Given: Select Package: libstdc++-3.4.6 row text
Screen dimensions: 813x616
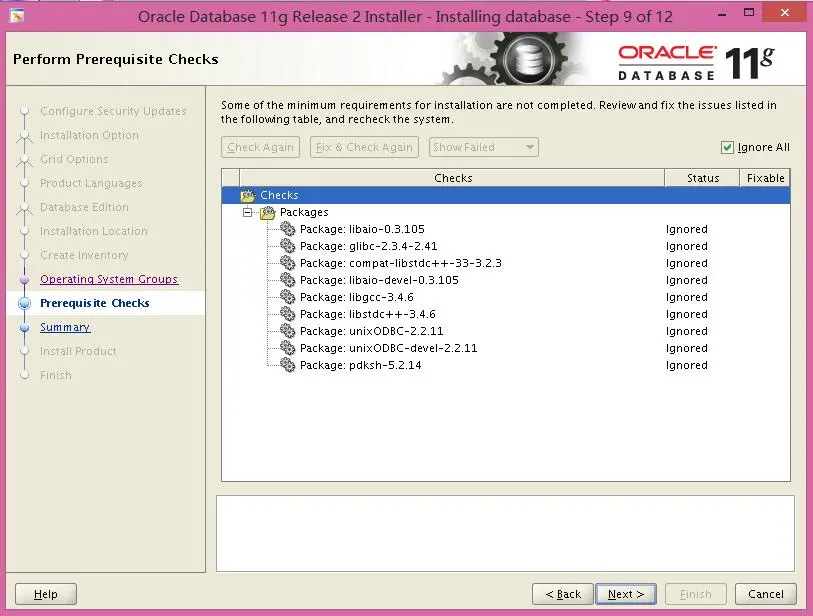Looking at the screenshot, I should click(x=368, y=314).
